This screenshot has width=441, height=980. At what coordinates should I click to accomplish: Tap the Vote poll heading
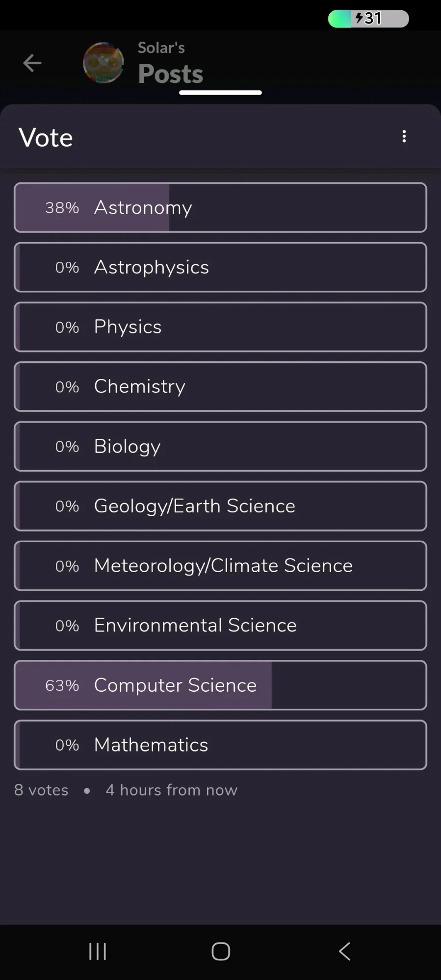tap(46, 138)
